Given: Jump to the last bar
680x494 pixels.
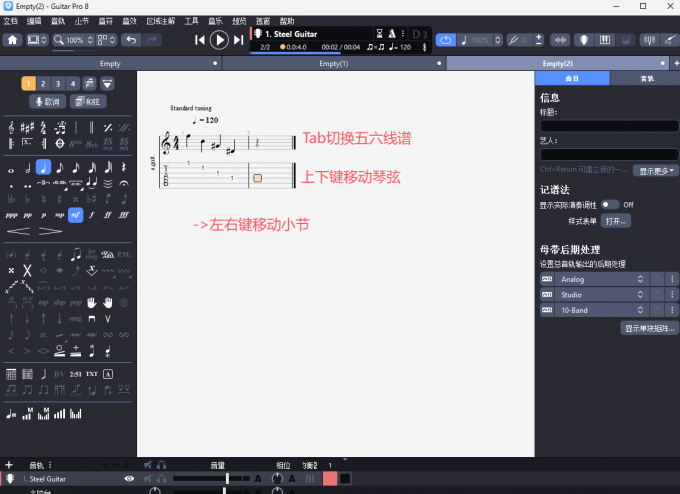Looking at the screenshot, I should [239, 40].
